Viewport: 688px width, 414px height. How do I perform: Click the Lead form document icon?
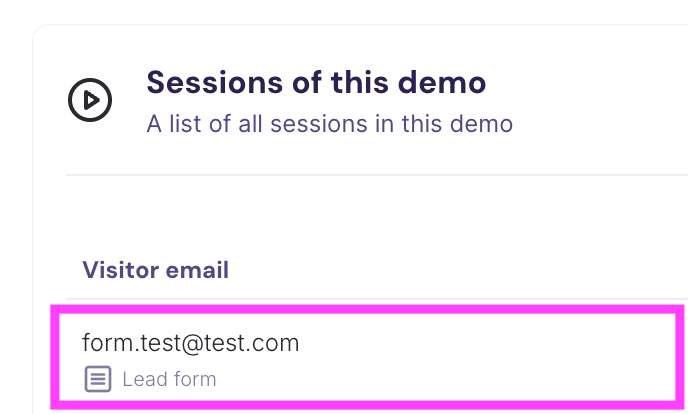point(97,379)
